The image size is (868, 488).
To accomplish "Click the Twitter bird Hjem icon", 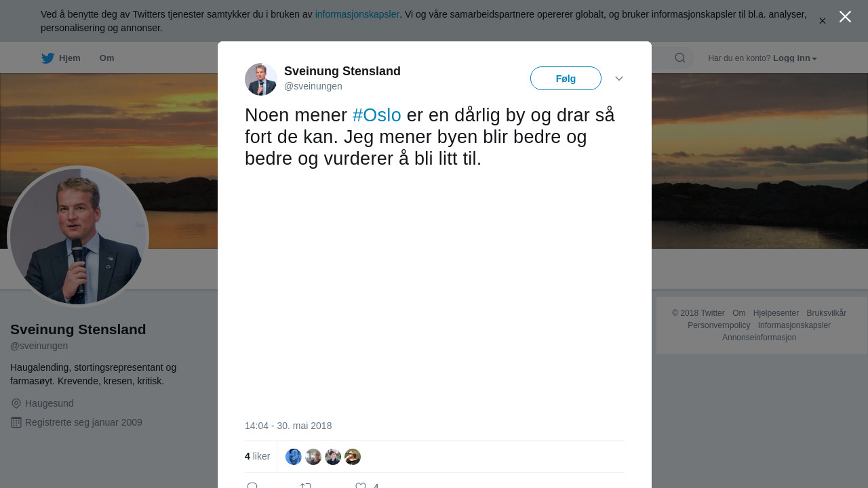I will coord(48,58).
